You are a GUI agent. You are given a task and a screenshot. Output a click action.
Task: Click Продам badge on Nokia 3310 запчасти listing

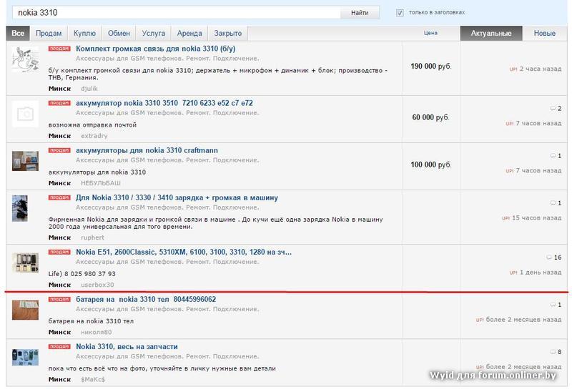click(x=59, y=346)
